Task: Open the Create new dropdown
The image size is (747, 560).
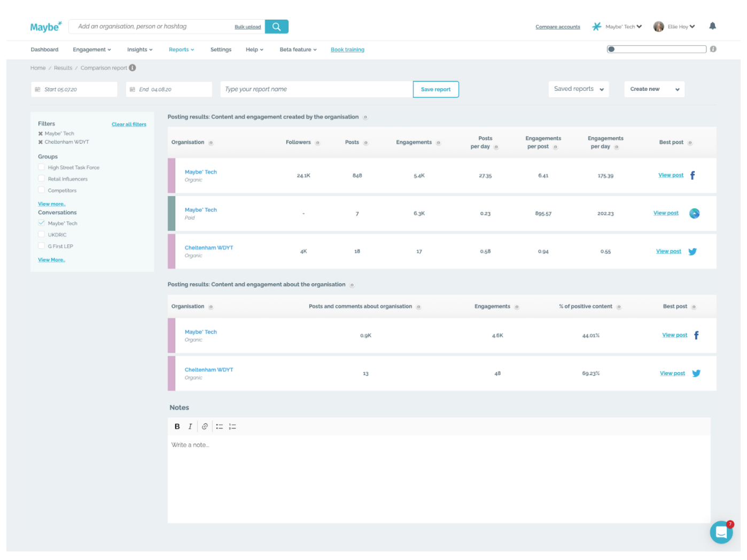Action: click(655, 89)
